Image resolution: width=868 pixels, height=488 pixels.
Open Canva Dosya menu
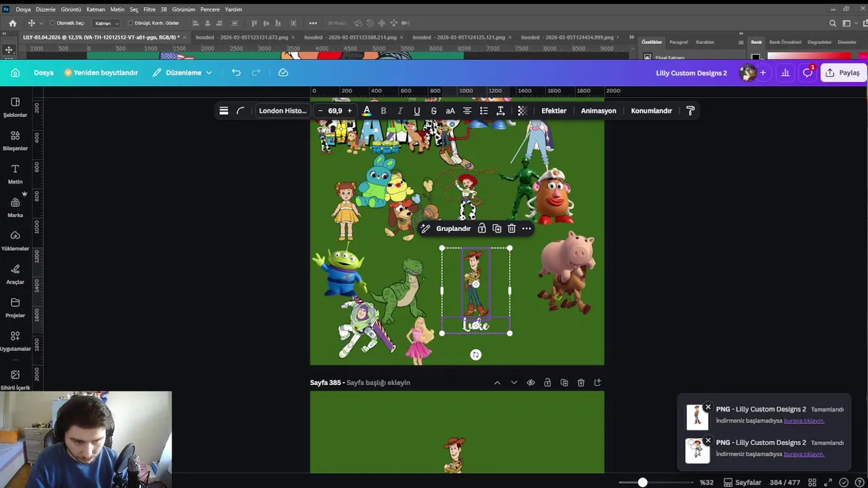point(43,73)
